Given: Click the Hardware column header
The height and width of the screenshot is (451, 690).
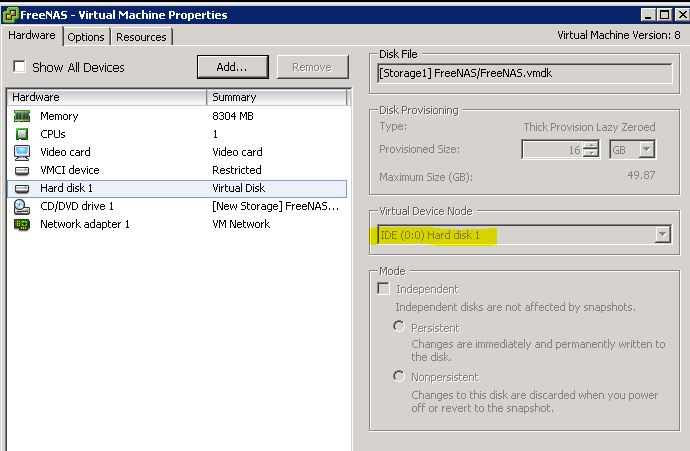Looking at the screenshot, I should (107, 97).
